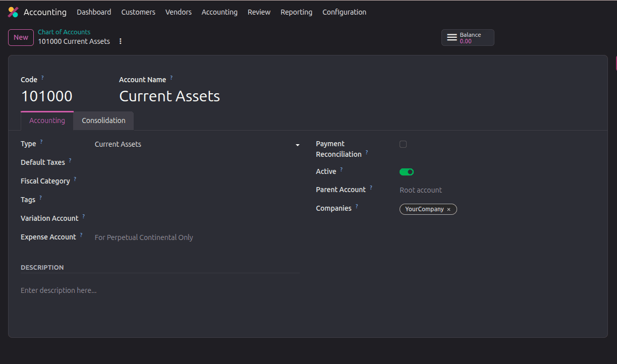Remove the YourCompany tag with its x
Screen dimensions: 617x364
(x=448, y=209)
